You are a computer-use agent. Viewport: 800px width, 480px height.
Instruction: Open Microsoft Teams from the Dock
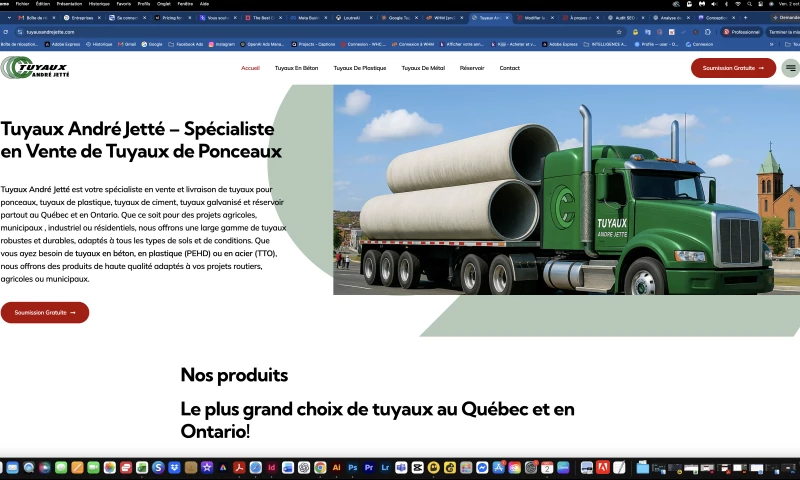point(401,467)
